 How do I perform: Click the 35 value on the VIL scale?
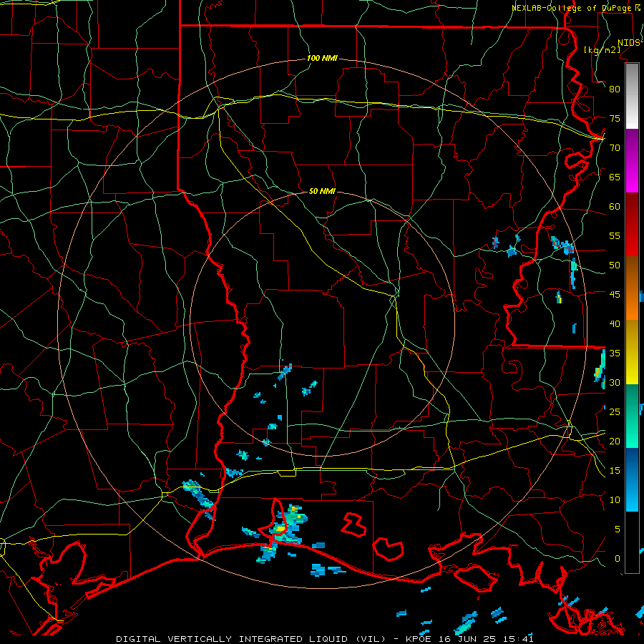(x=615, y=353)
